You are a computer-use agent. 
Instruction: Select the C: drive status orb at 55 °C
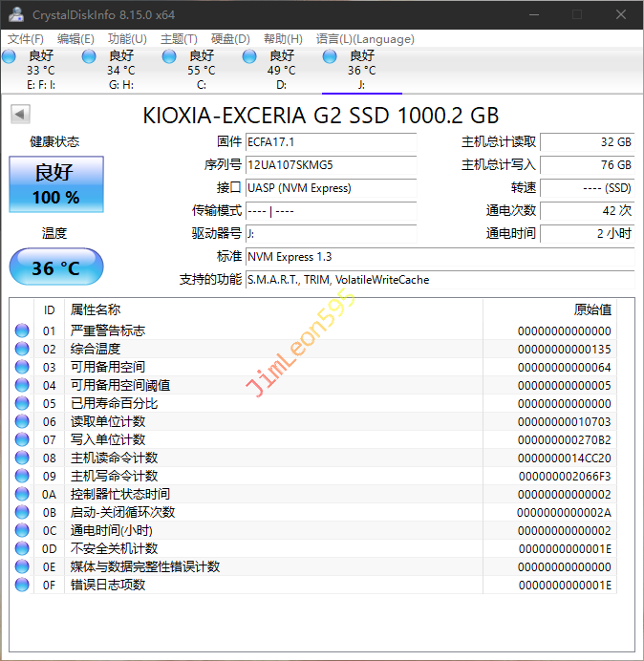point(169,56)
